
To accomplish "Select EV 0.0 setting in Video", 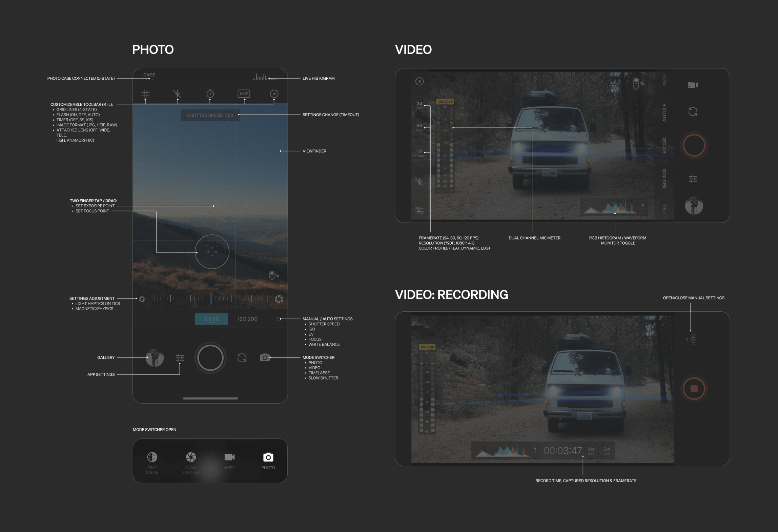I will (x=664, y=146).
